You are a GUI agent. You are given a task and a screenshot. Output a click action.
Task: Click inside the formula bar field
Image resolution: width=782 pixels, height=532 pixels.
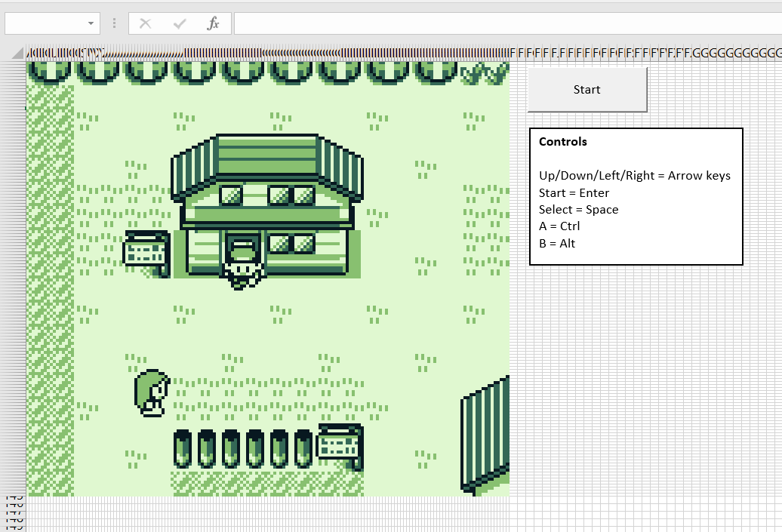click(x=508, y=23)
